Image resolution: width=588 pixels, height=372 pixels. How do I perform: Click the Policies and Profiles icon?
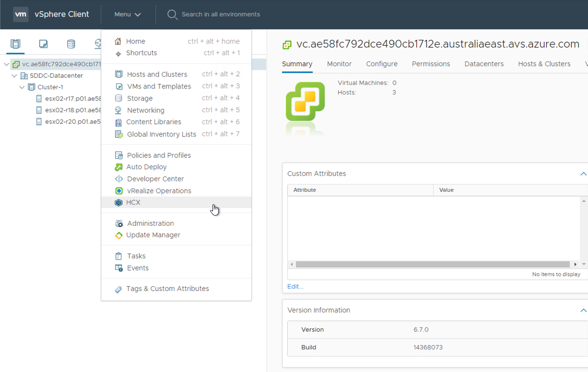click(119, 155)
